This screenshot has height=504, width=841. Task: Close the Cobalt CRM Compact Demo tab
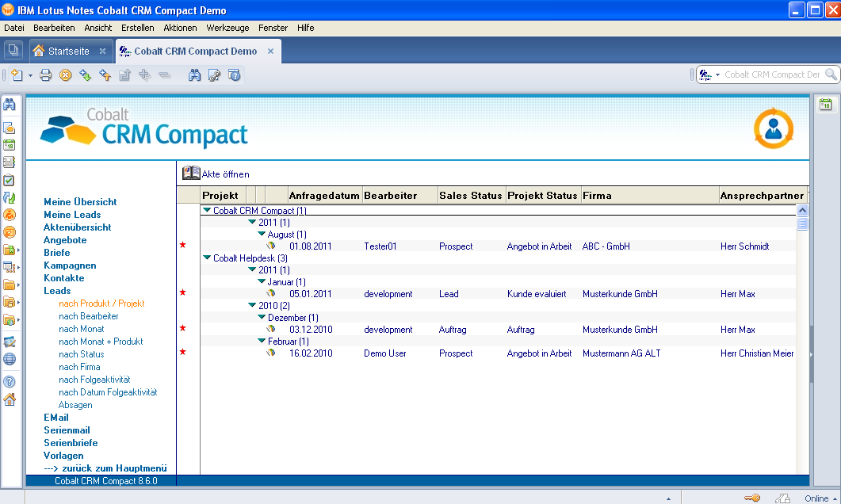(271, 51)
